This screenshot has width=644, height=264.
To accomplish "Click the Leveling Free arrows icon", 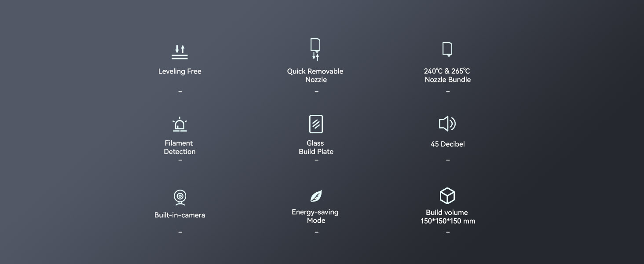I will (x=179, y=52).
